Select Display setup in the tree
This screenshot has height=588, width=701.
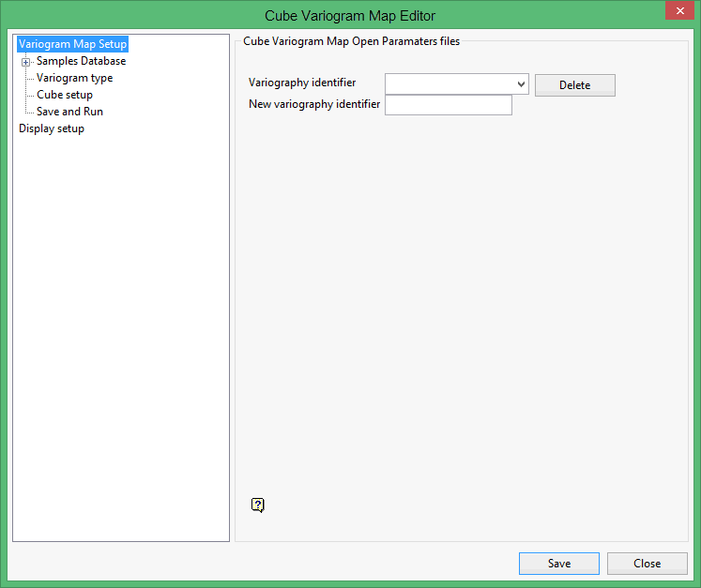(x=52, y=128)
